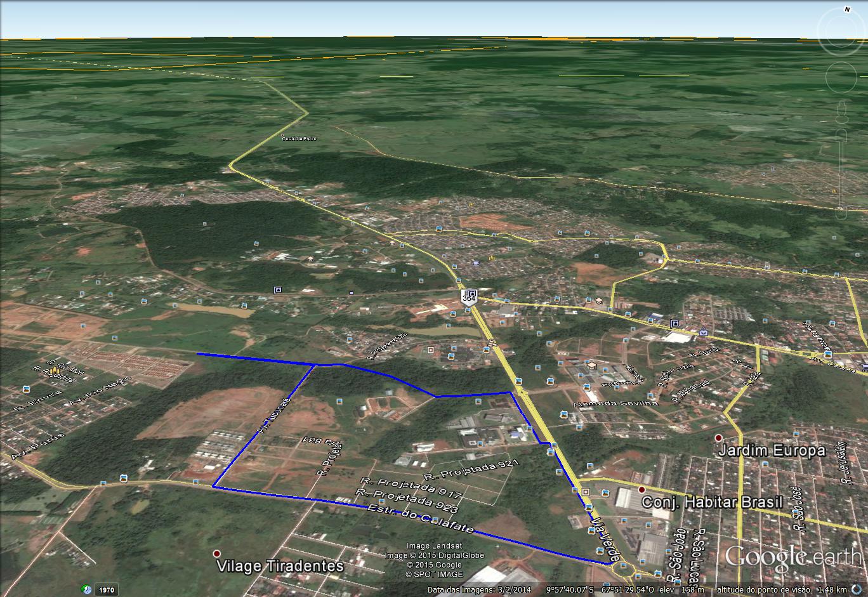Open the historical imagery clock icon

86,589
